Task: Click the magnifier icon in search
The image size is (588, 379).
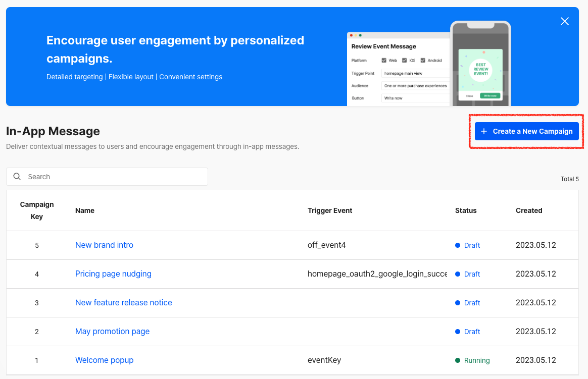Action: pyautogui.click(x=17, y=177)
